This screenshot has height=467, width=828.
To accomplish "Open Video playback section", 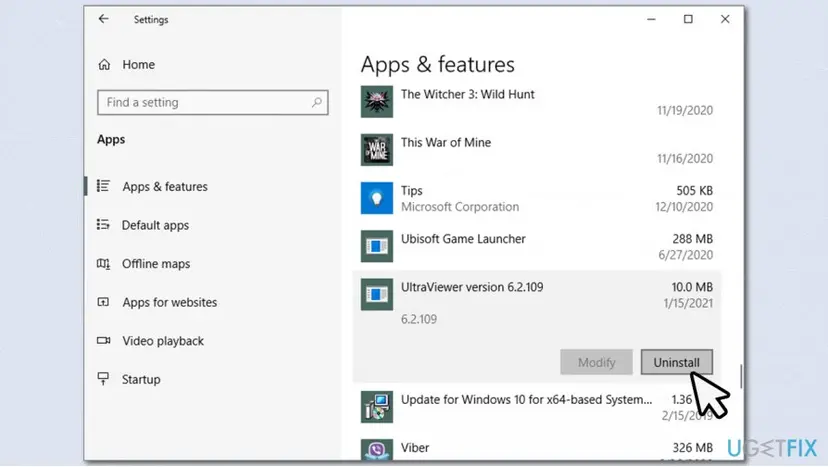I will tap(163, 341).
